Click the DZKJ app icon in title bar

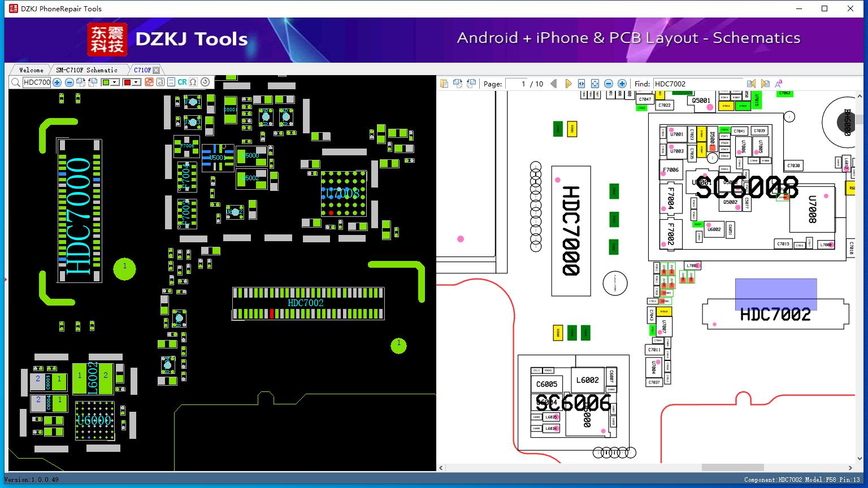[x=14, y=8]
